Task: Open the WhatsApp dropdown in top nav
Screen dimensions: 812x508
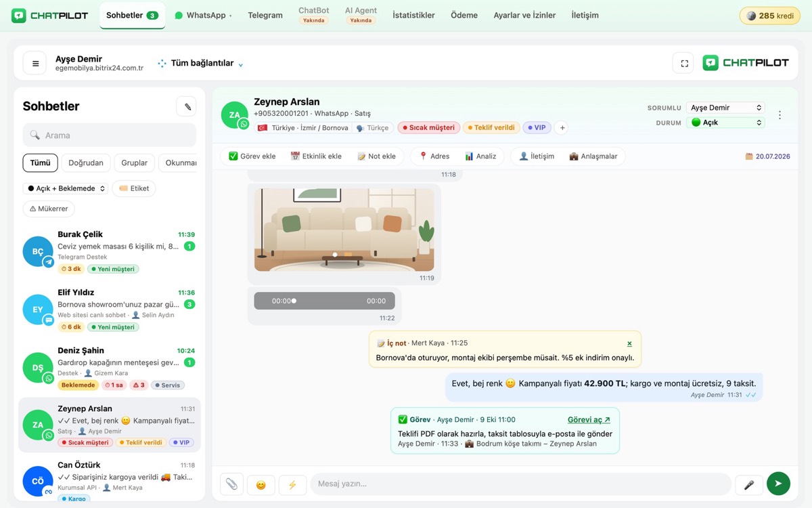Action: point(203,15)
